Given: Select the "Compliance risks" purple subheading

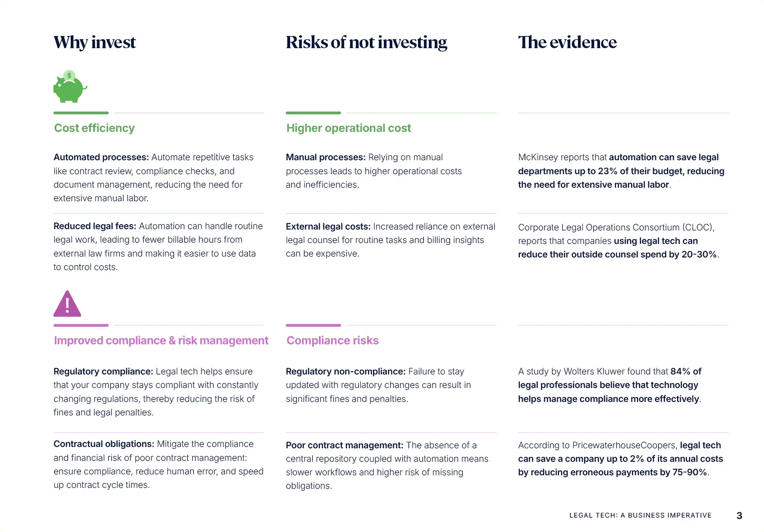Looking at the screenshot, I should [332, 341].
